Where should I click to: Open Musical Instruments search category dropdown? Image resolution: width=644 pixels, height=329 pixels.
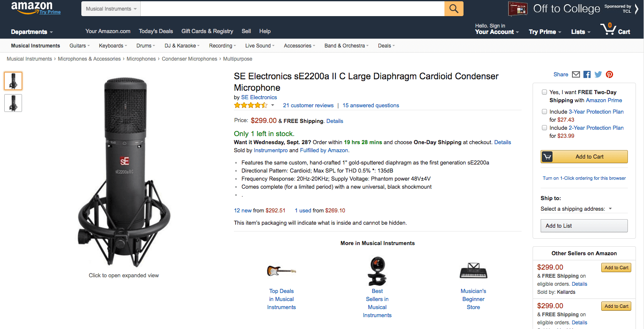[x=111, y=9]
